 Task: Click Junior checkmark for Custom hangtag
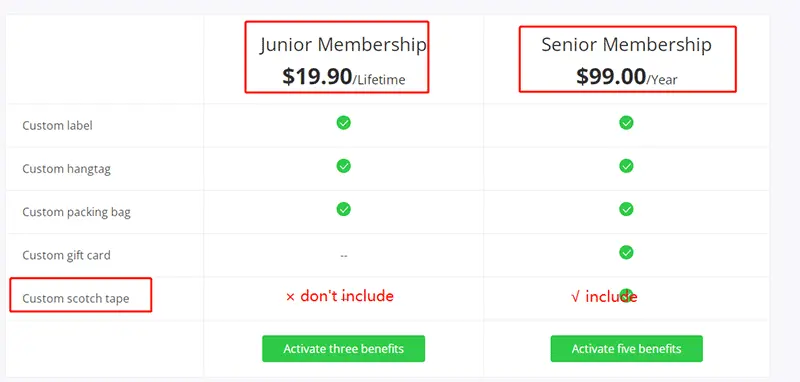[343, 166]
